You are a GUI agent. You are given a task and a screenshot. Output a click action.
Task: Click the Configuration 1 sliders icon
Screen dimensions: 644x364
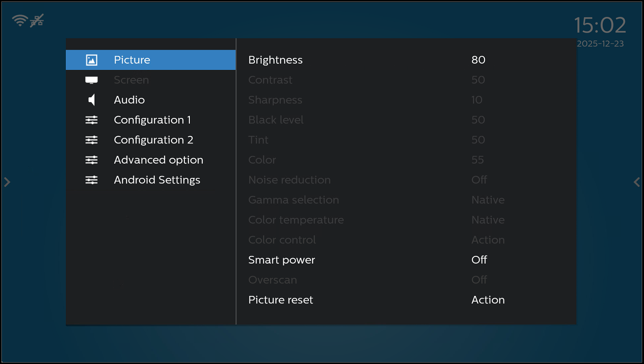91,120
